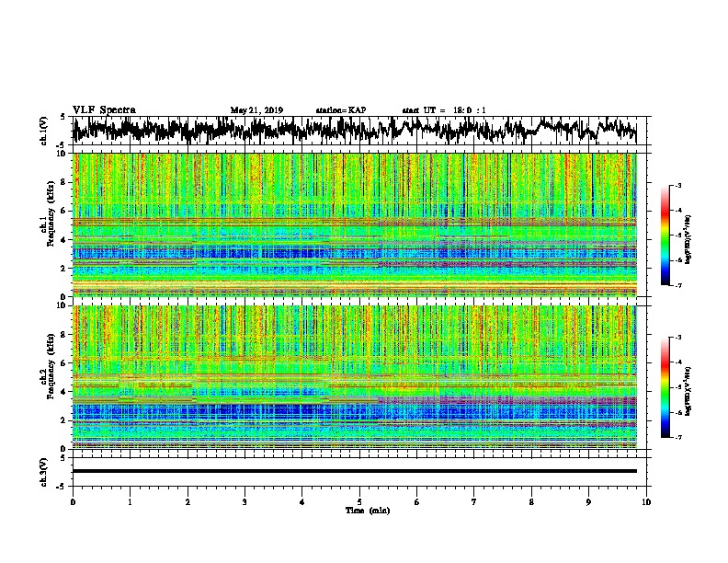Click the ch.2 spectrogram color scale bar
The height and width of the screenshot is (563, 728).
pyautogui.click(x=665, y=387)
